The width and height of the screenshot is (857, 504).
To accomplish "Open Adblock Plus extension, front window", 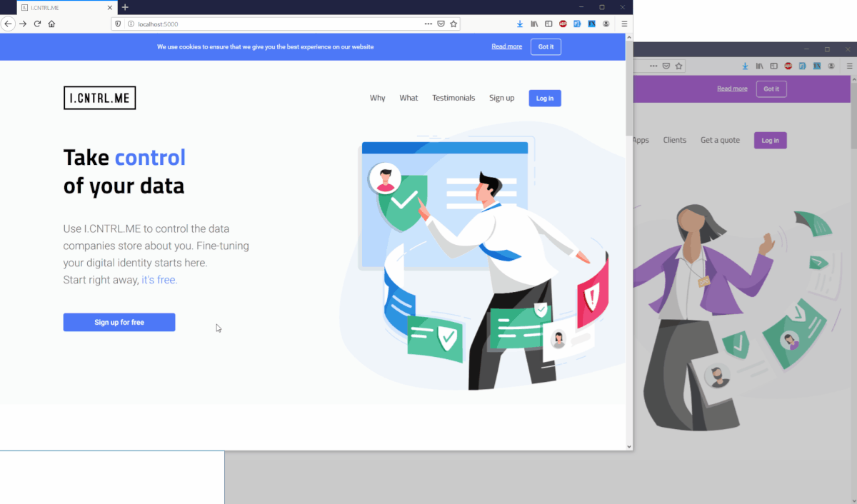I will (563, 24).
